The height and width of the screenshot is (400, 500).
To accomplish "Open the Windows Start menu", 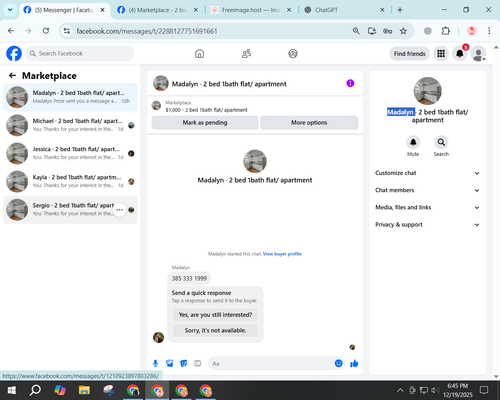I will [x=12, y=390].
